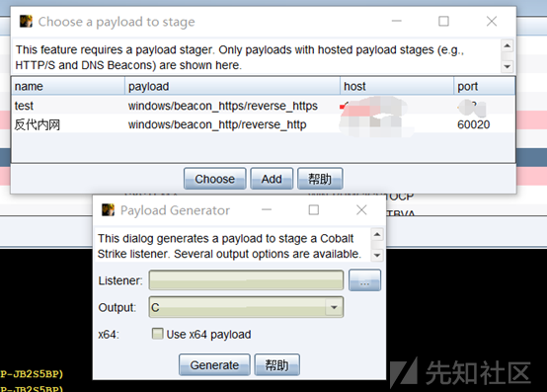
Task: Close the Payload Generator dialog
Action: 361,210
